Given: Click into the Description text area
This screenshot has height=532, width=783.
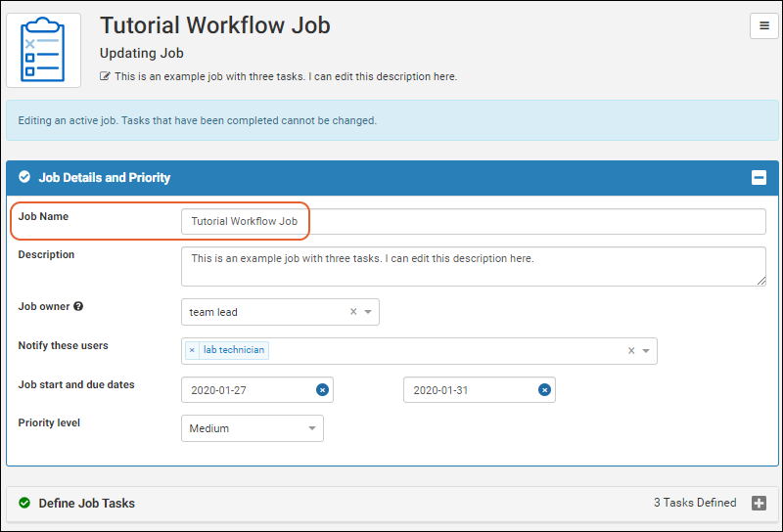Looking at the screenshot, I should (473, 266).
